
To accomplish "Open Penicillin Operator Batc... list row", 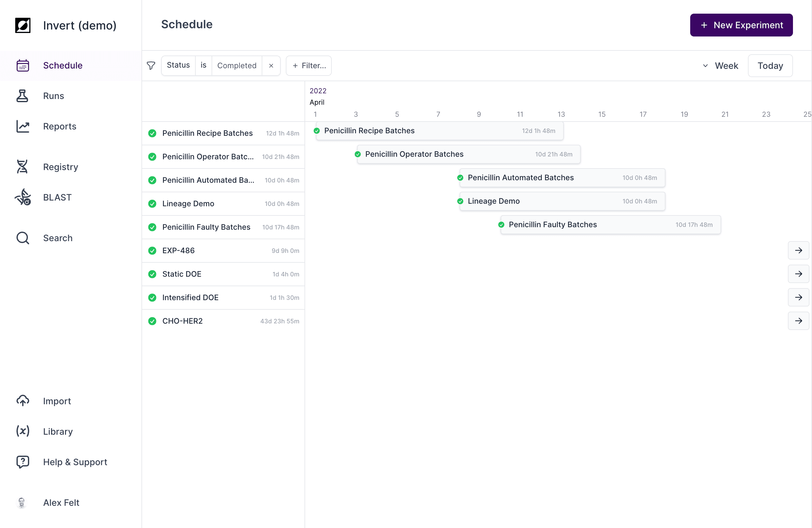I will coord(223,157).
